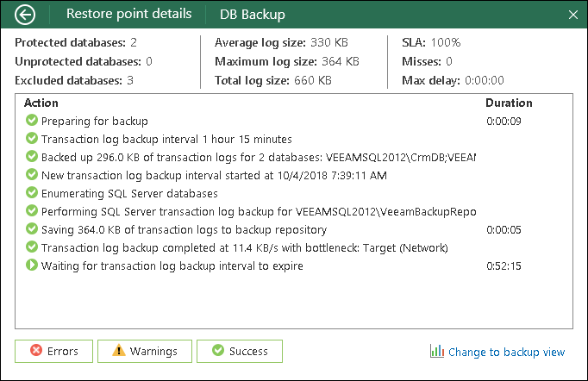Click the yellow warning triangle icon
Image resolution: width=588 pixels, height=381 pixels.
click(119, 350)
